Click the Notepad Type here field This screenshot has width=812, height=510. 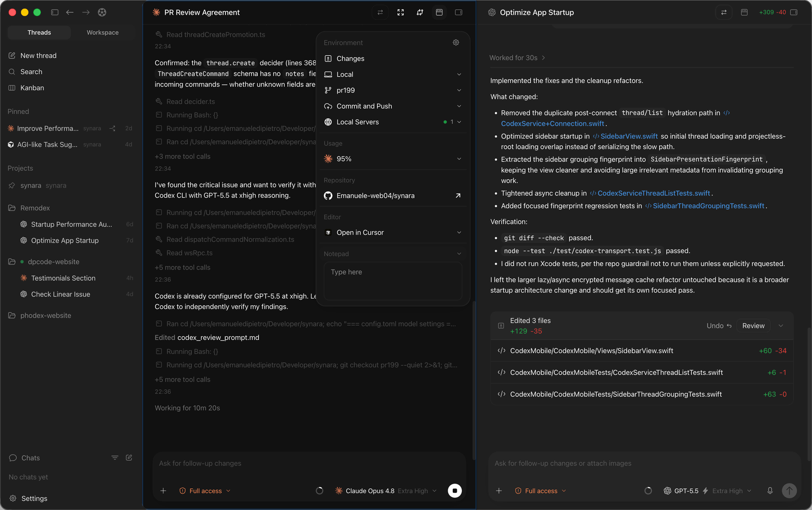click(x=393, y=281)
